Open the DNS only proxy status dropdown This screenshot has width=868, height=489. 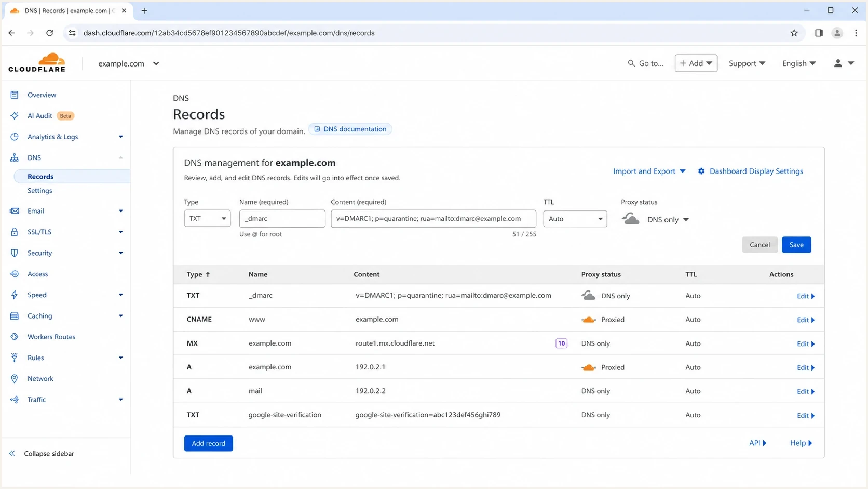[668, 219]
